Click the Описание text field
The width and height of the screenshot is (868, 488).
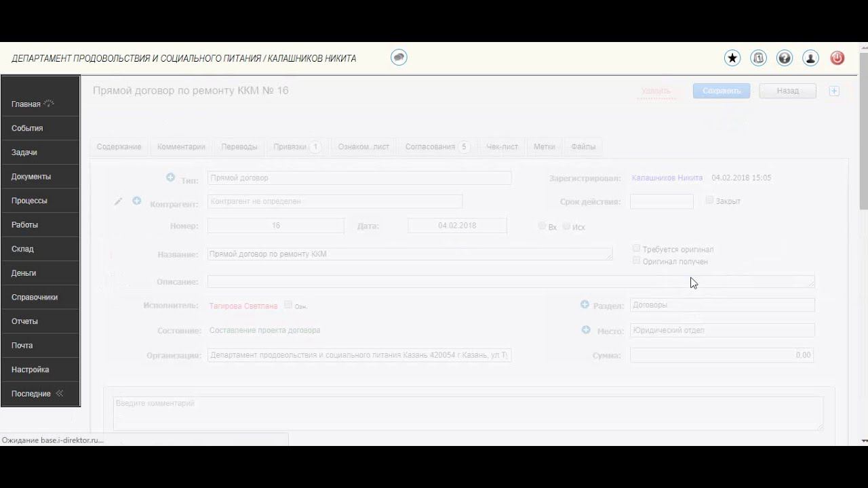tap(511, 281)
